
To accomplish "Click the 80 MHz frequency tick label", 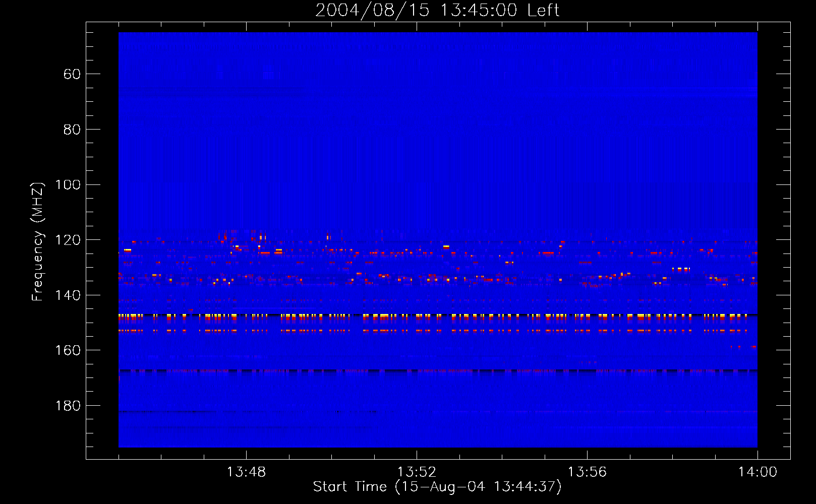I will (x=72, y=130).
